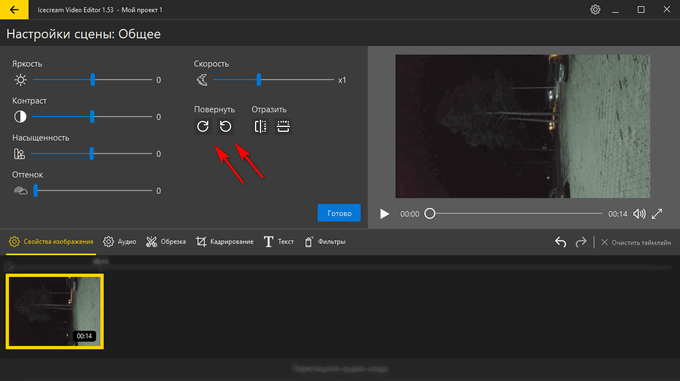Click the Контраст slider handle
The width and height of the screenshot is (680, 381).
tap(92, 117)
